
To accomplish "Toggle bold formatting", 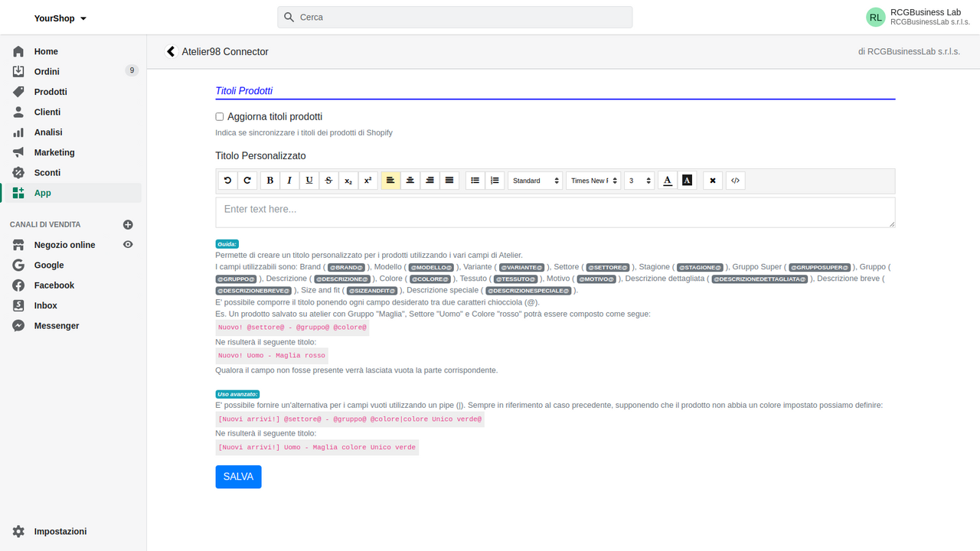I will click(270, 181).
